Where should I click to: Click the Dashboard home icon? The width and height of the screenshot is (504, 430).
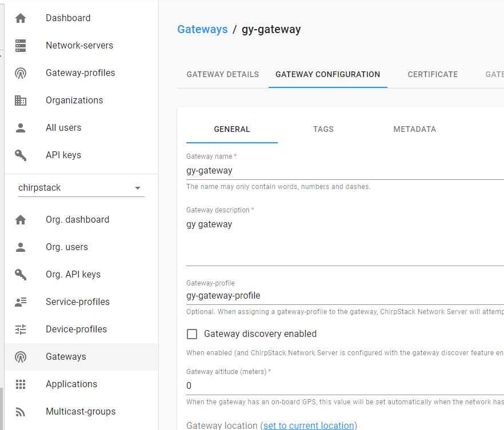tap(21, 18)
